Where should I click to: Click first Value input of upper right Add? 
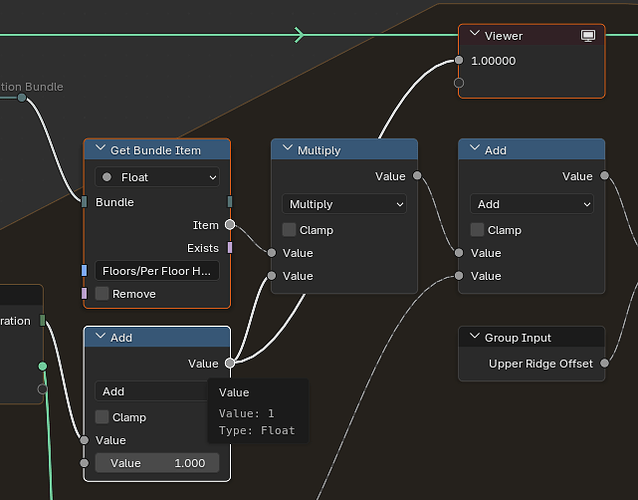459,253
